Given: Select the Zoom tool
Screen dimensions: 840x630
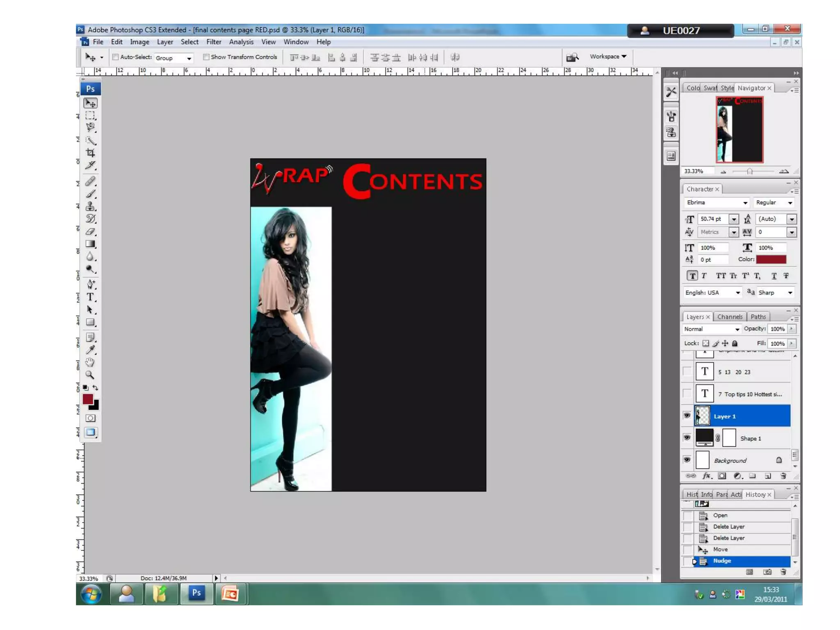Looking at the screenshot, I should pos(90,374).
